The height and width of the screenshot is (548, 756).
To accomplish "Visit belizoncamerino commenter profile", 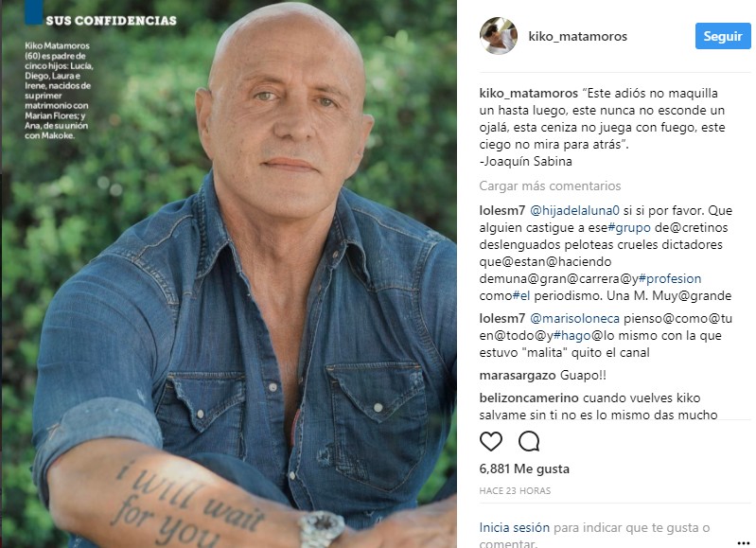I will click(529, 398).
